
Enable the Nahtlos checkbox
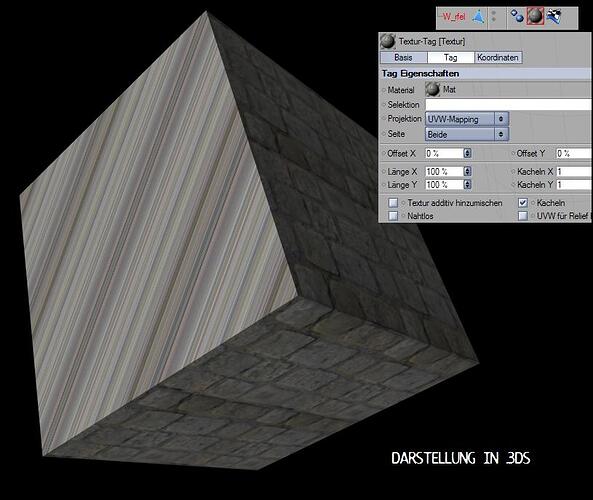[x=393, y=216]
